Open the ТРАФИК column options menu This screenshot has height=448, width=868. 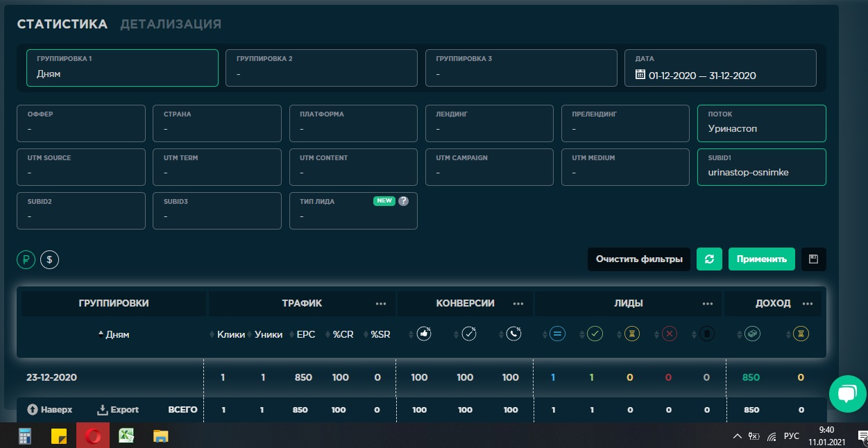click(381, 304)
